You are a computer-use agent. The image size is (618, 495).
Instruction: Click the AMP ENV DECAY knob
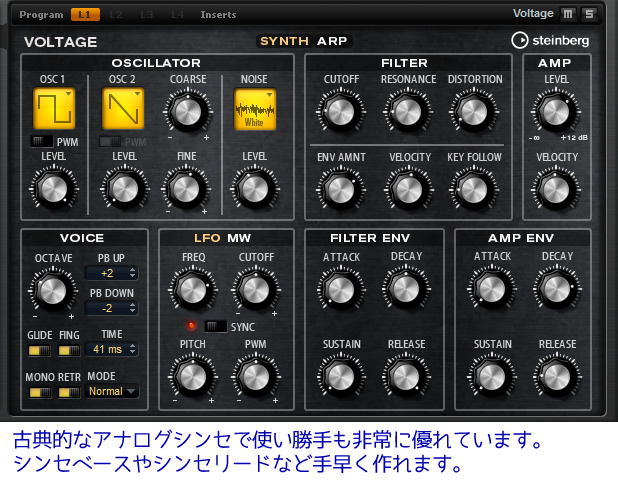coord(557,288)
